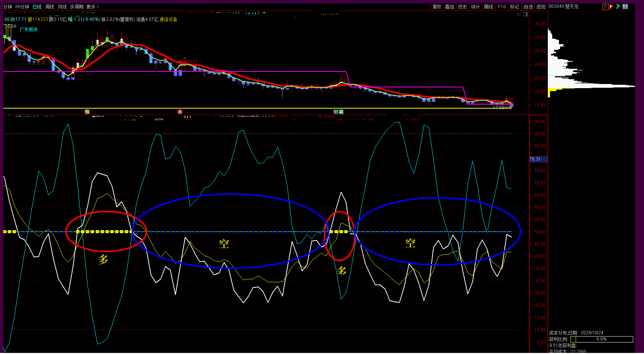This screenshot has height=354, width=644.
Task: Click the 统计 statistics button
Action: click(x=476, y=7)
